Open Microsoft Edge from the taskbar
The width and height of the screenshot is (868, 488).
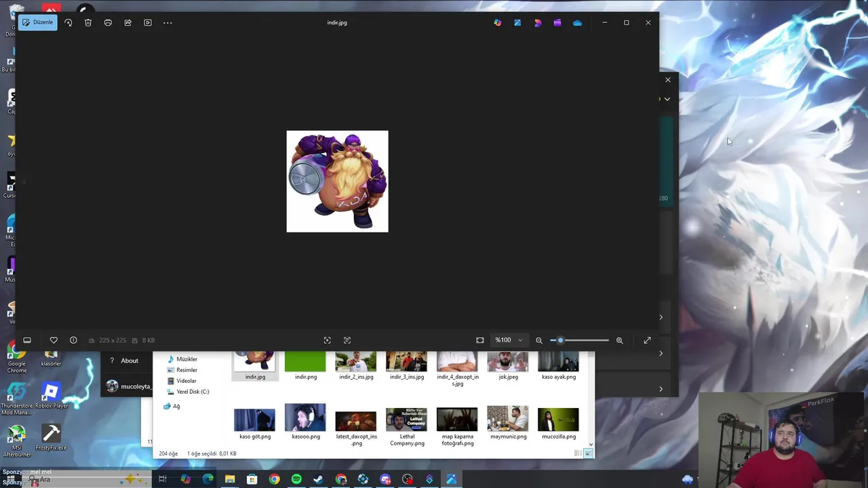pyautogui.click(x=208, y=479)
